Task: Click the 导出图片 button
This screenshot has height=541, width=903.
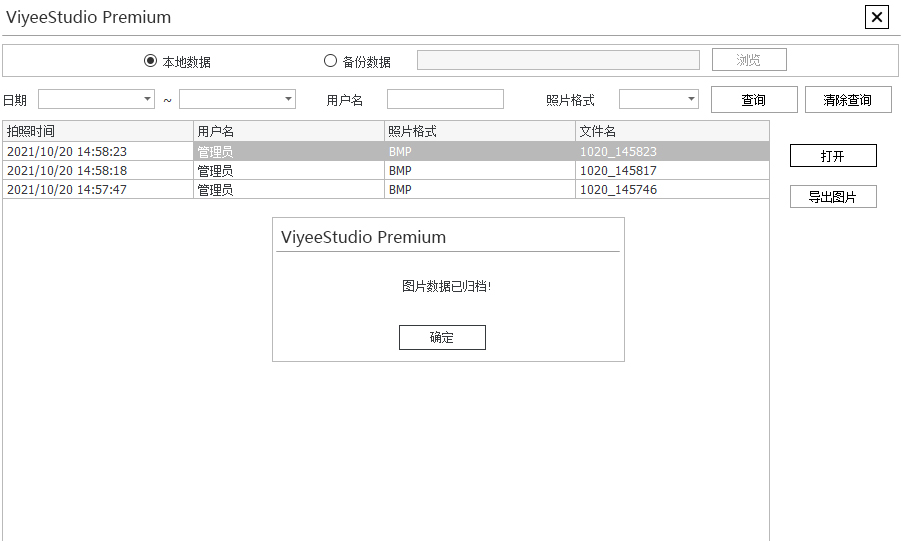Action: click(x=832, y=197)
